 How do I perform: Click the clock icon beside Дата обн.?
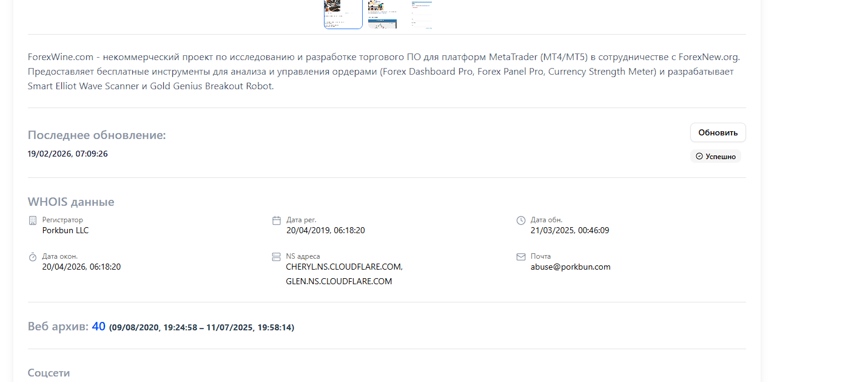tap(520, 220)
